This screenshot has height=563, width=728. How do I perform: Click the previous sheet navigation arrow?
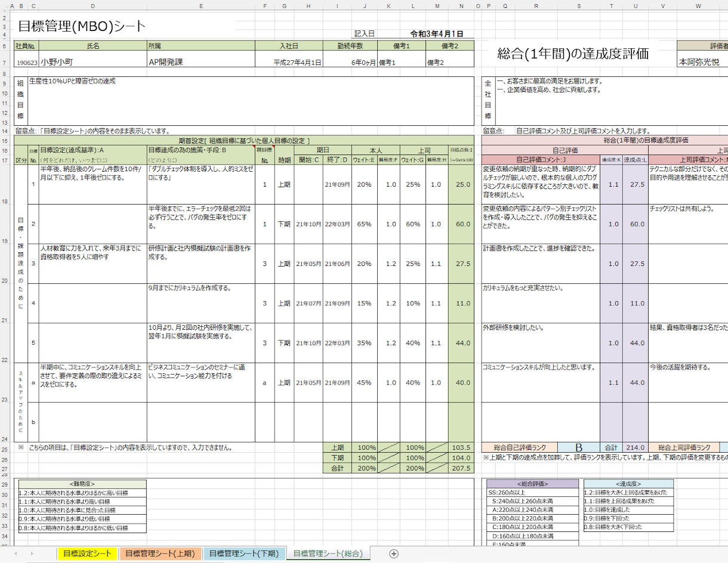[x=16, y=553]
